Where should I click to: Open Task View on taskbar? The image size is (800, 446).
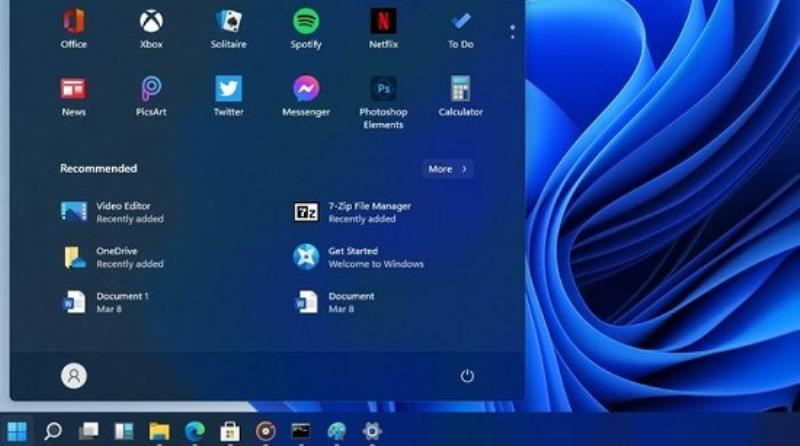coord(88,431)
